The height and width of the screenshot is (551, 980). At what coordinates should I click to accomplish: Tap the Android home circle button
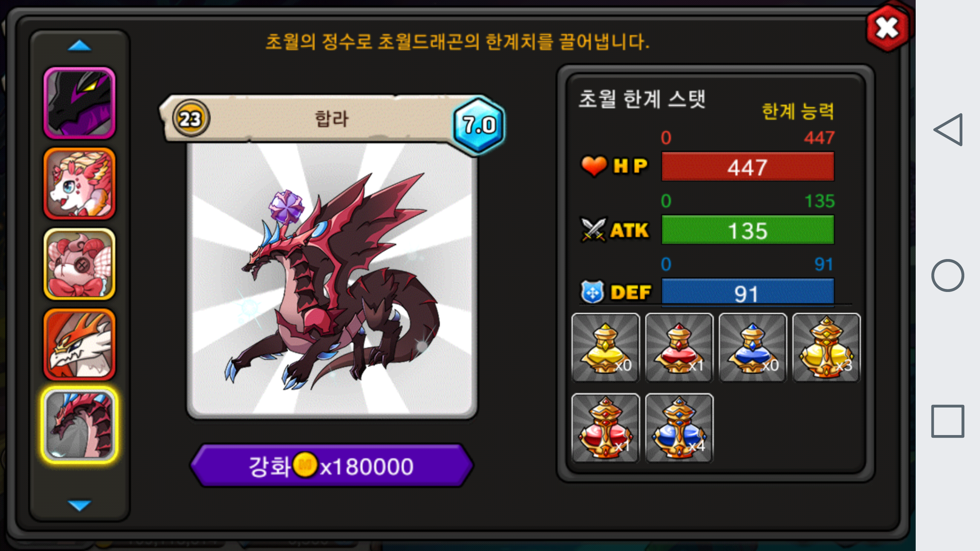point(947,275)
